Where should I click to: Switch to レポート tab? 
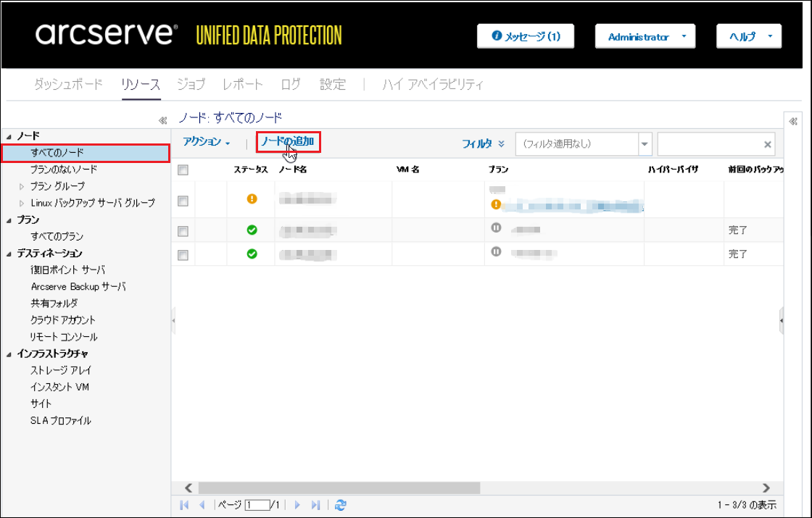(242, 84)
